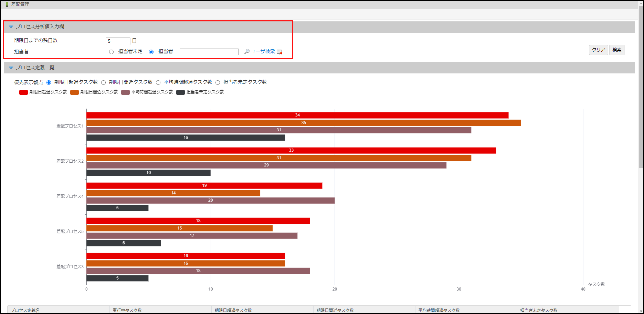Select 差配プロセス4 dark bar with value 5
The image size is (644, 314).
(117, 208)
